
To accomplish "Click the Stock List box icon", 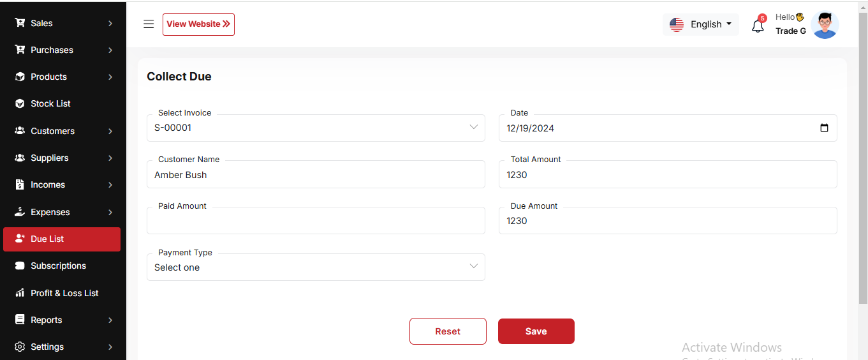I will pos(20,103).
